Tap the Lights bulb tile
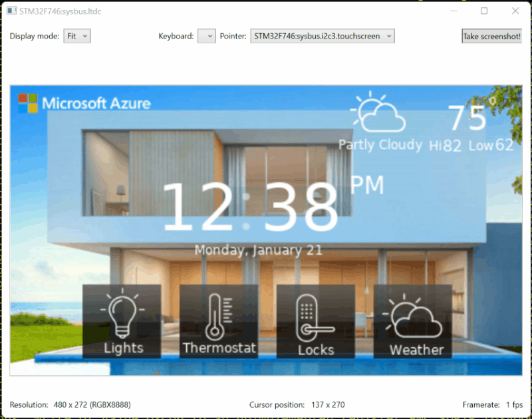This screenshot has width=532, height=419. click(x=122, y=321)
